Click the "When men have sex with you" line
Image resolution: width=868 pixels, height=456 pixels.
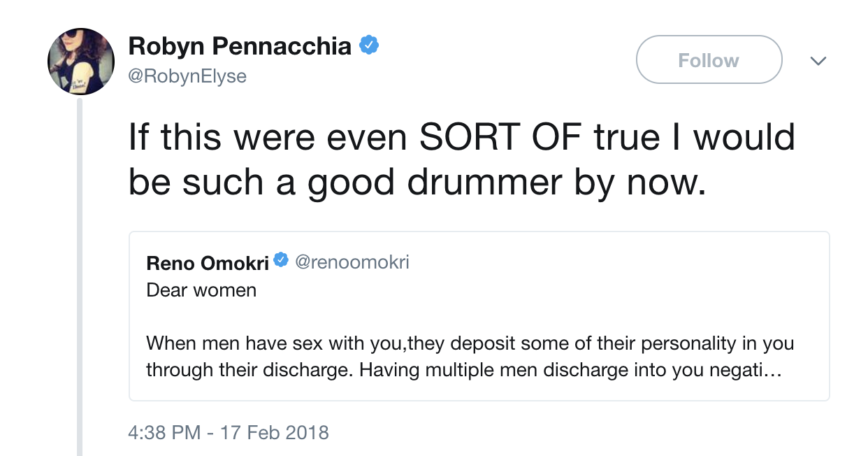click(470, 344)
